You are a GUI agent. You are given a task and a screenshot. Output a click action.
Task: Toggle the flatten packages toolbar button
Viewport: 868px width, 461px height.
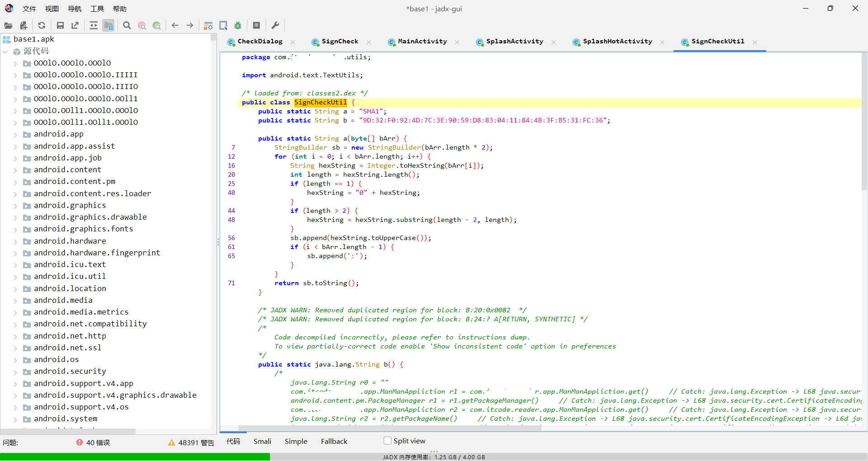tap(108, 26)
